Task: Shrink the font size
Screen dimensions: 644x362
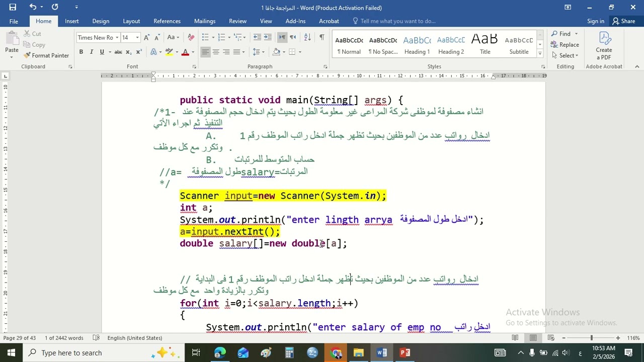Action: (156, 38)
